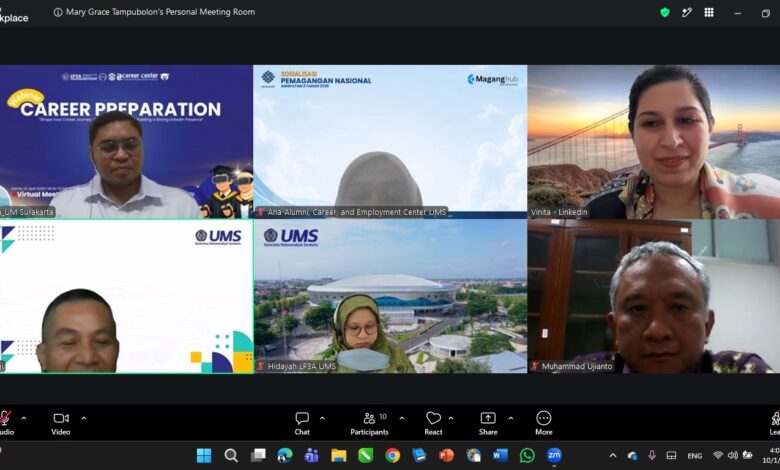Click the annotate pen icon in title bar
The height and width of the screenshot is (470, 780).
tap(687, 12)
